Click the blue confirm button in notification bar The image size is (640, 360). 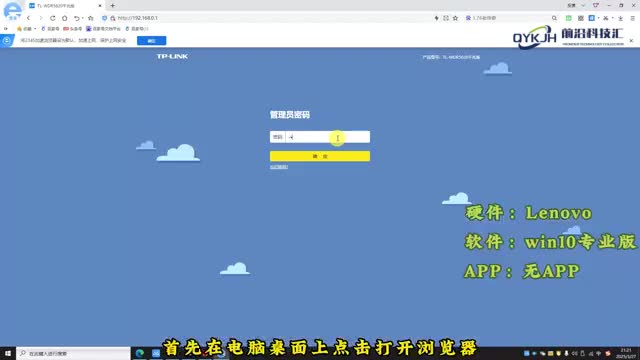(x=151, y=41)
